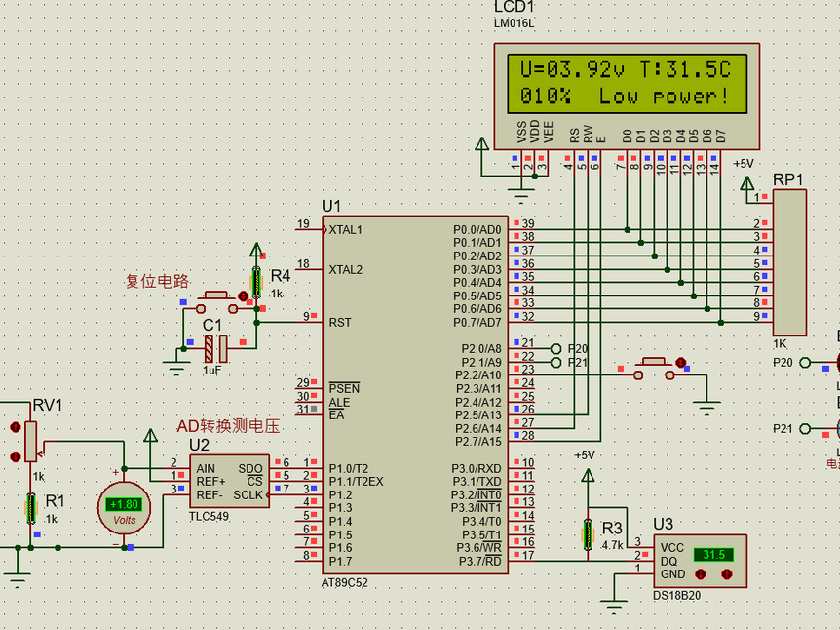Click the right red temperature button on DS18B20

pos(726,574)
